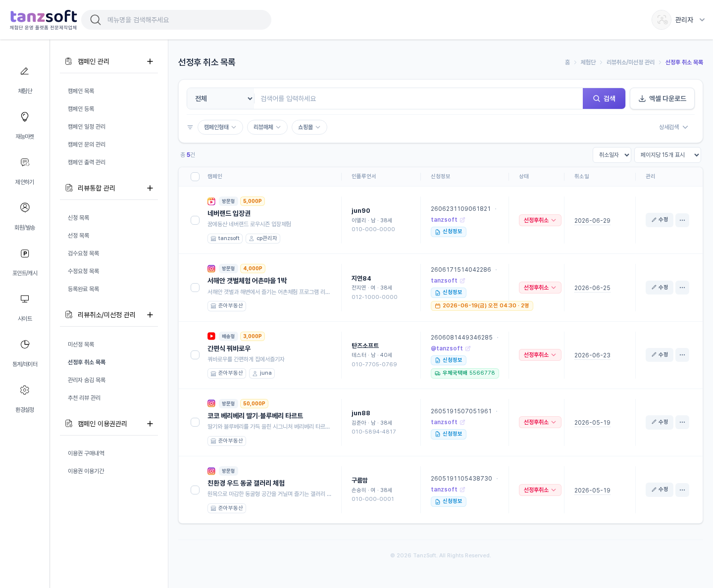The width and height of the screenshot is (713, 588).
Task: Click the plus icon beside 캠페인 관리
Action: 150,61
